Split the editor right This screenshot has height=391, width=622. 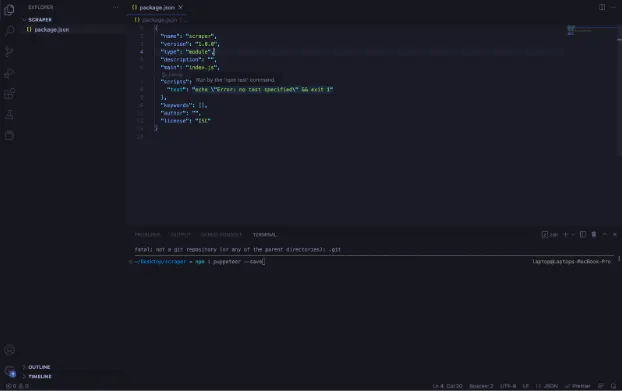point(602,7)
